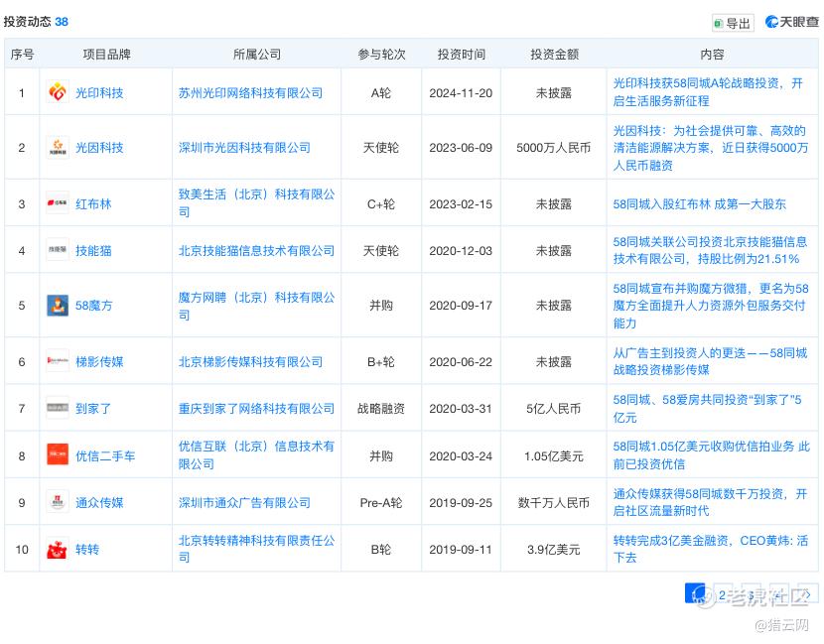
Task: Open 魔方网聘（北京）科技有限公司 company link
Action: click(x=256, y=306)
